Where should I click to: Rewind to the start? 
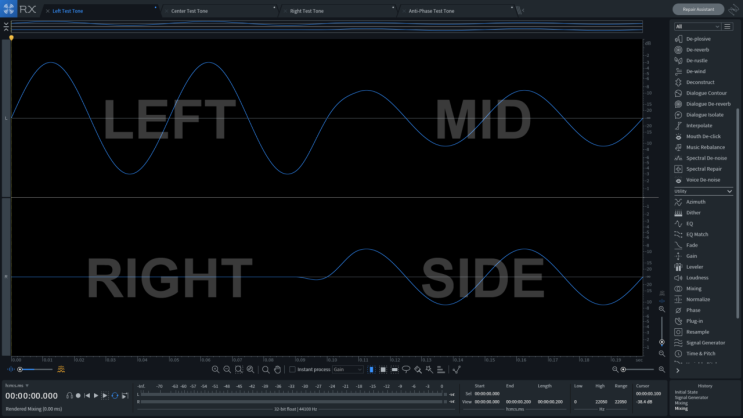coord(87,396)
